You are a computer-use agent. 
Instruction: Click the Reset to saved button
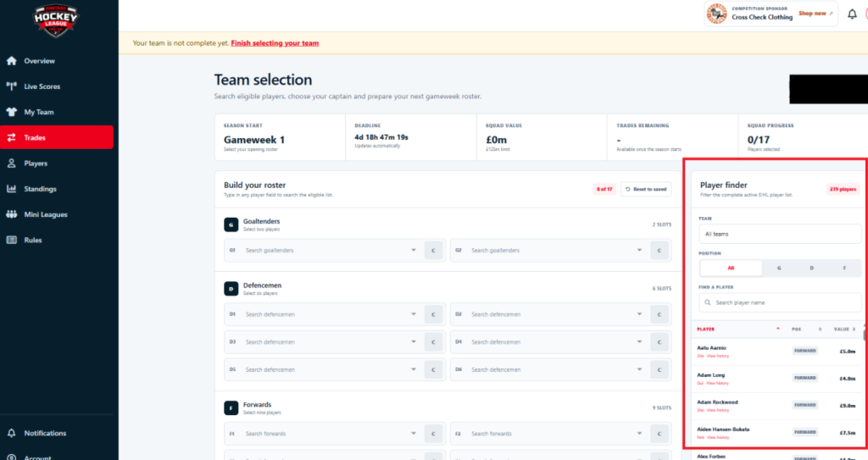pos(646,189)
